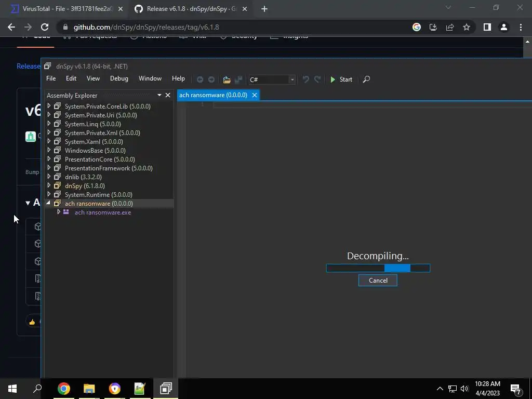The height and width of the screenshot is (399, 532).
Task: Click the PresentationFramework assembly icon
Action: click(57, 168)
